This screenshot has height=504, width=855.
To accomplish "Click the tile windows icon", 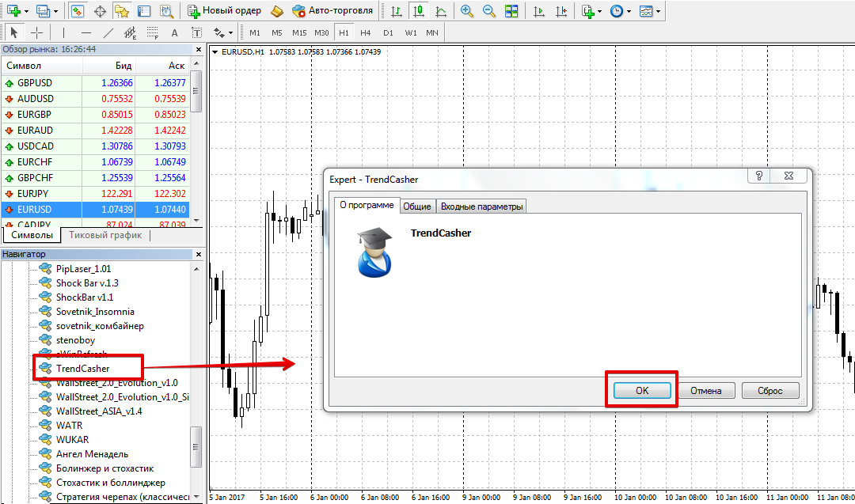I will 511,11.
